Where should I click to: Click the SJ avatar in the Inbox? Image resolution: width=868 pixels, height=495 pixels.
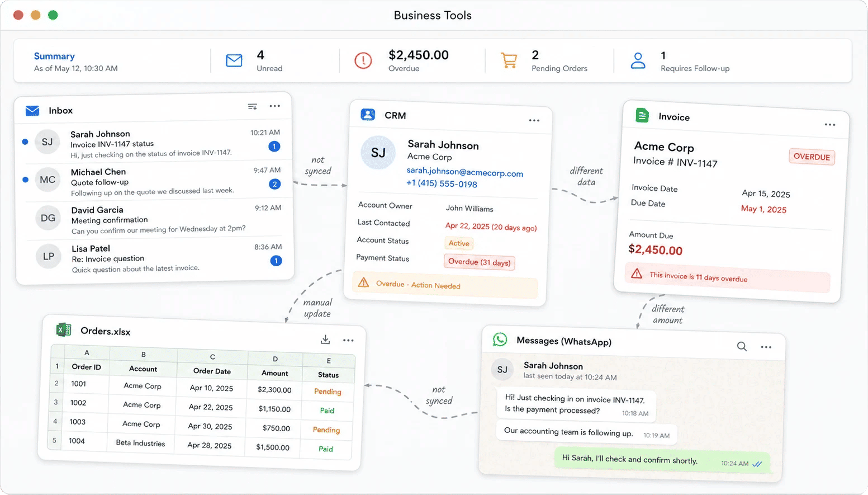[48, 142]
